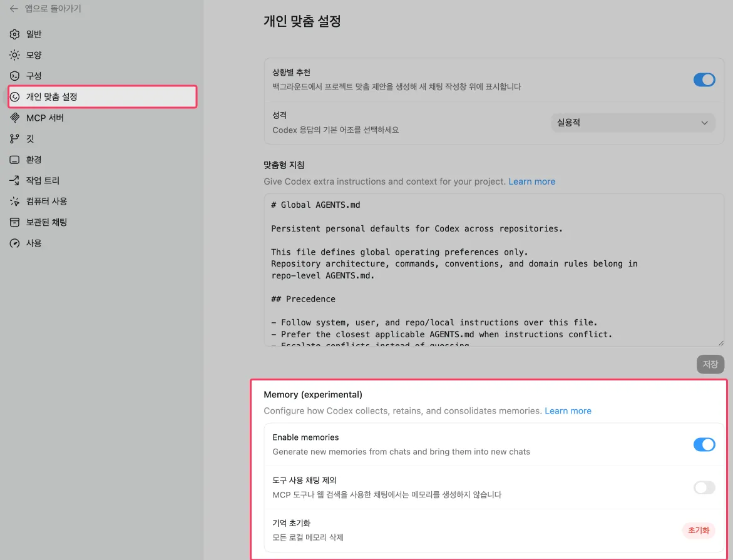Viewport: 733px width, 560px height.
Task: Select the 사용 gauge icon
Action: [x=15, y=243]
